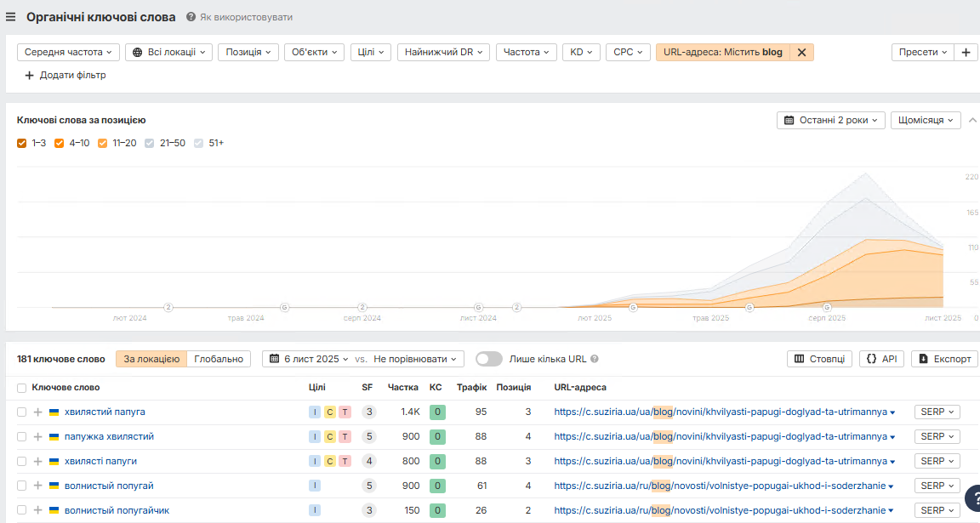
Task: Click the SF badge 3 for хвилястий папуга
Action: [x=368, y=412]
